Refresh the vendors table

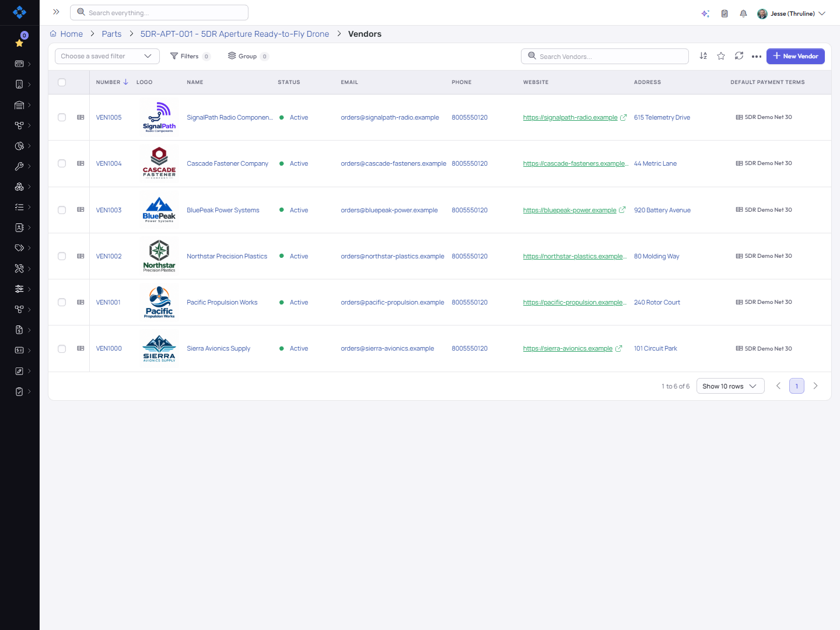(x=739, y=56)
